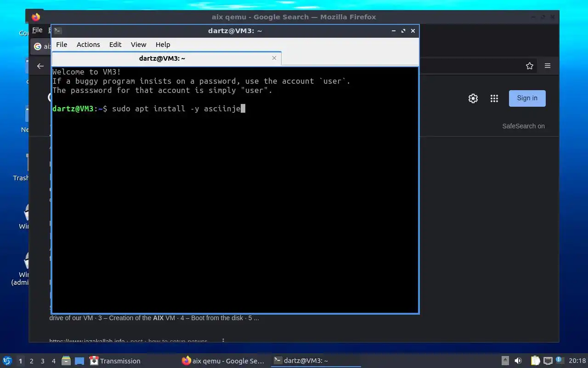The height and width of the screenshot is (368, 588).
Task: Expand the system tray arrow
Action: (505, 361)
